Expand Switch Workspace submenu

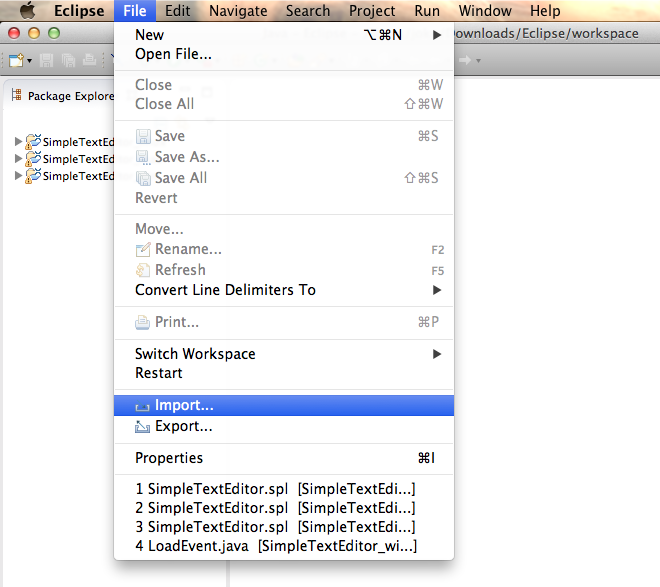284,354
